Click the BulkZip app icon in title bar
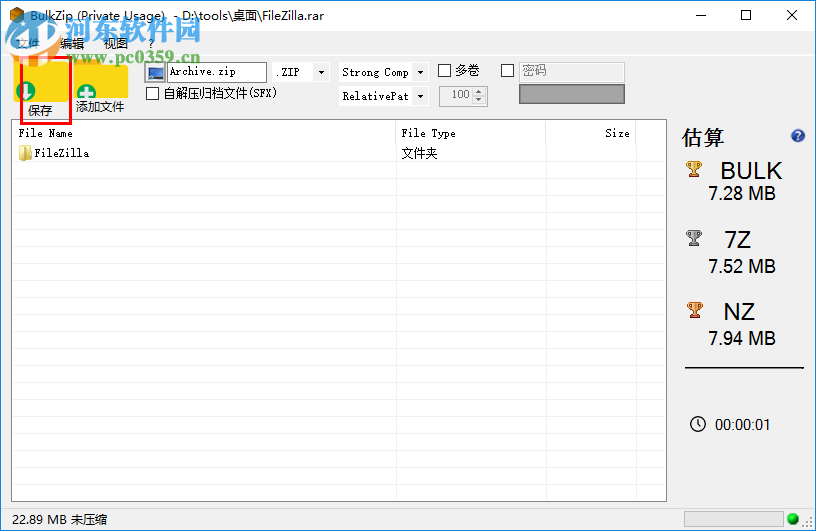Image resolution: width=816 pixels, height=531 pixels. click(17, 15)
